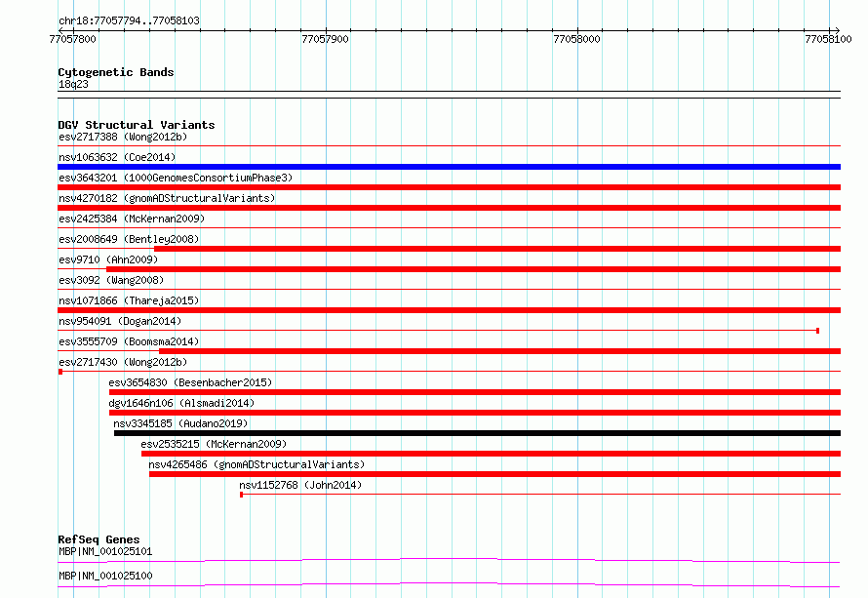
Task: Click the 77058100 ruler tick label
Action: click(x=829, y=39)
